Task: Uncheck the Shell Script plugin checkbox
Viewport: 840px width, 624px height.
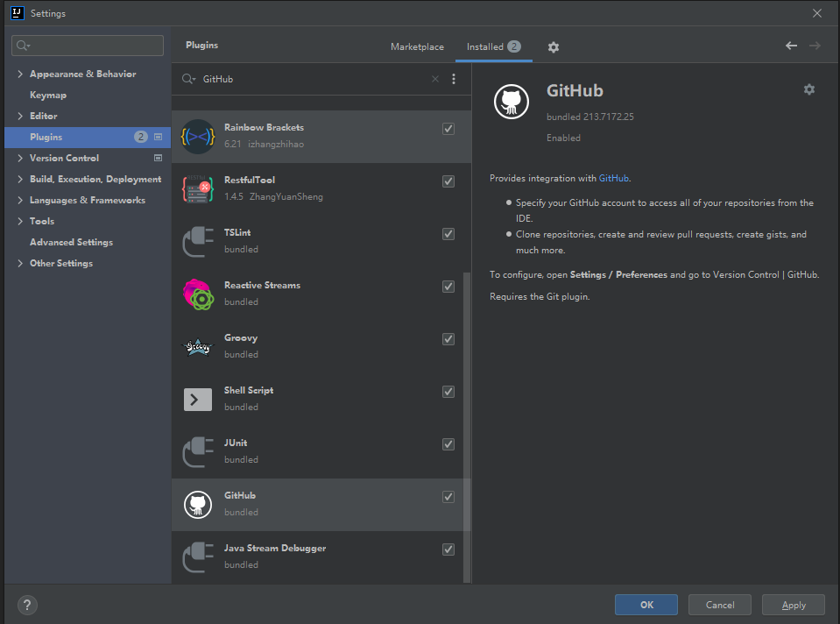Action: pyautogui.click(x=448, y=392)
